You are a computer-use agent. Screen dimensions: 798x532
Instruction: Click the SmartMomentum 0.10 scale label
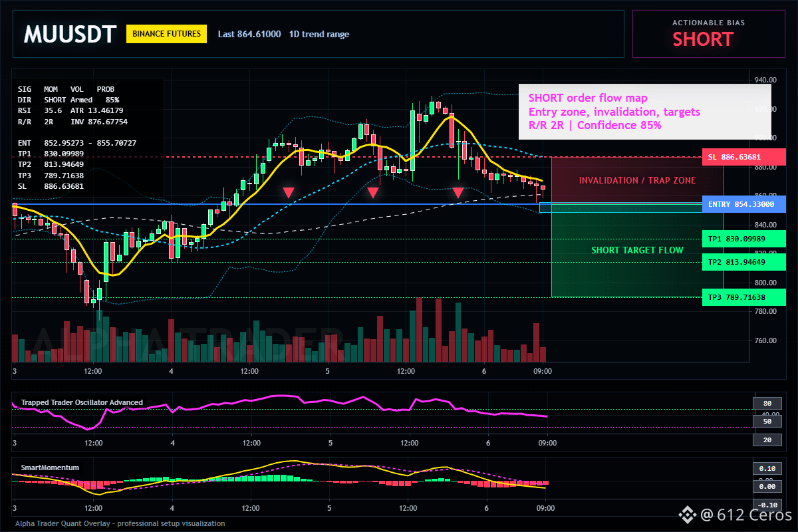[767, 468]
